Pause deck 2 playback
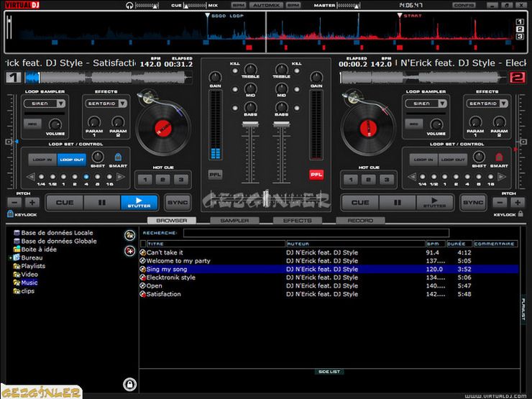 pos(398,202)
